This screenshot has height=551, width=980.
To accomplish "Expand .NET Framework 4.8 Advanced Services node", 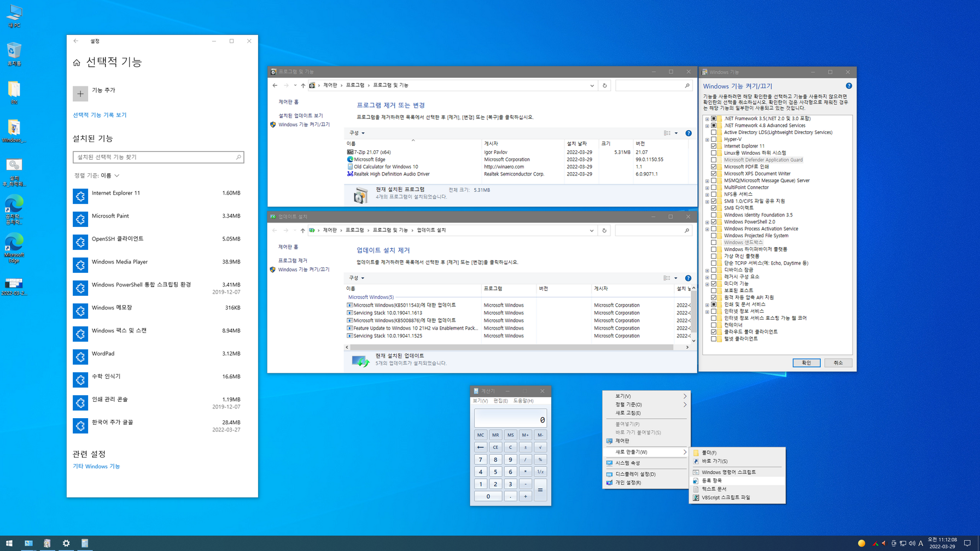I will tap(707, 126).
